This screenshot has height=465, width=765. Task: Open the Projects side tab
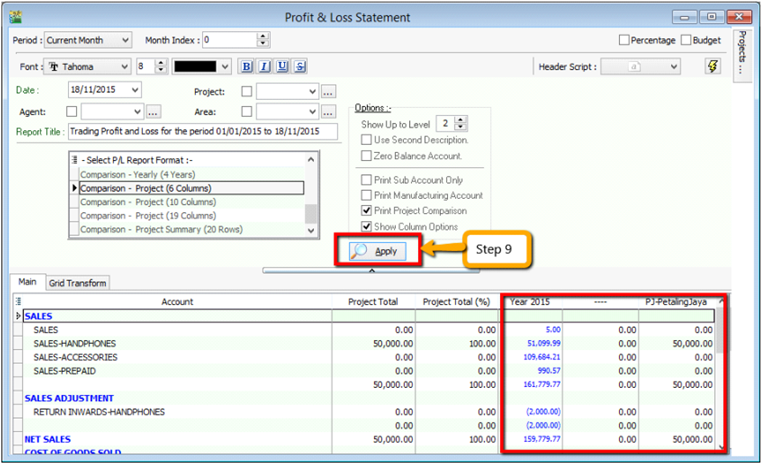[x=742, y=55]
